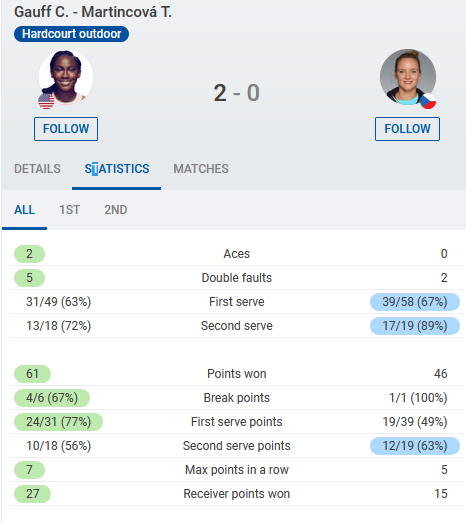Switch to the MATCHES tab
The image size is (466, 524).
(201, 169)
